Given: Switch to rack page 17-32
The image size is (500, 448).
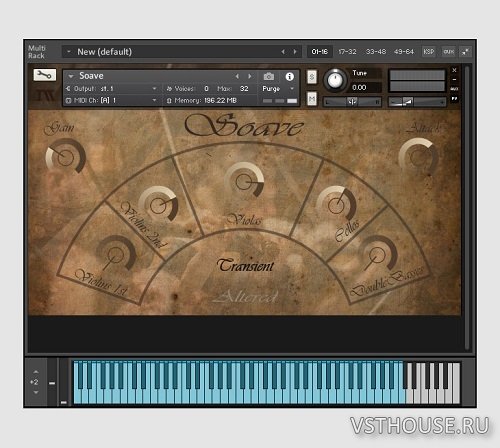Looking at the screenshot, I should (347, 52).
